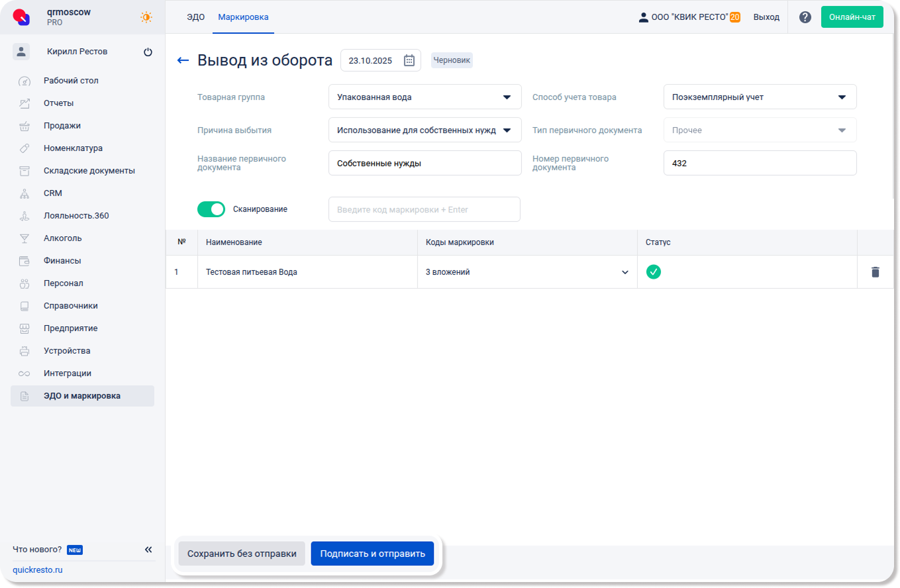Image resolution: width=900 pixels, height=588 pixels.
Task: Open Складские документы in sidebar menu
Action: [x=89, y=171]
